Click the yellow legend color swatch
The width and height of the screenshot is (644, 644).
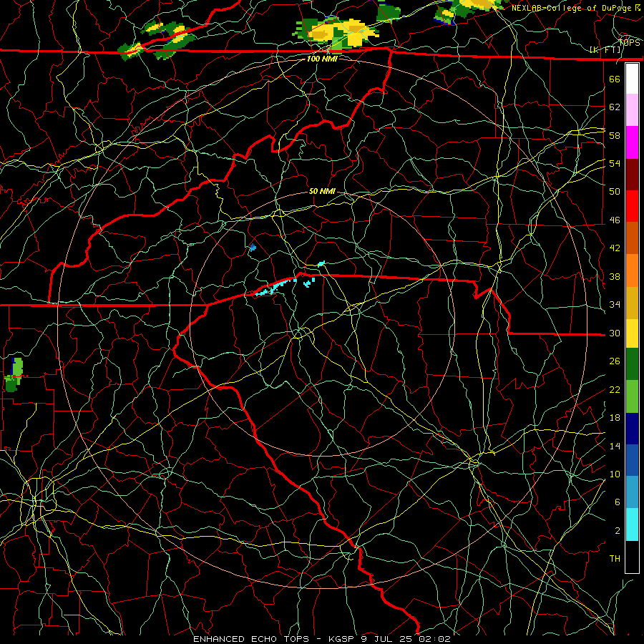pyautogui.click(x=632, y=333)
